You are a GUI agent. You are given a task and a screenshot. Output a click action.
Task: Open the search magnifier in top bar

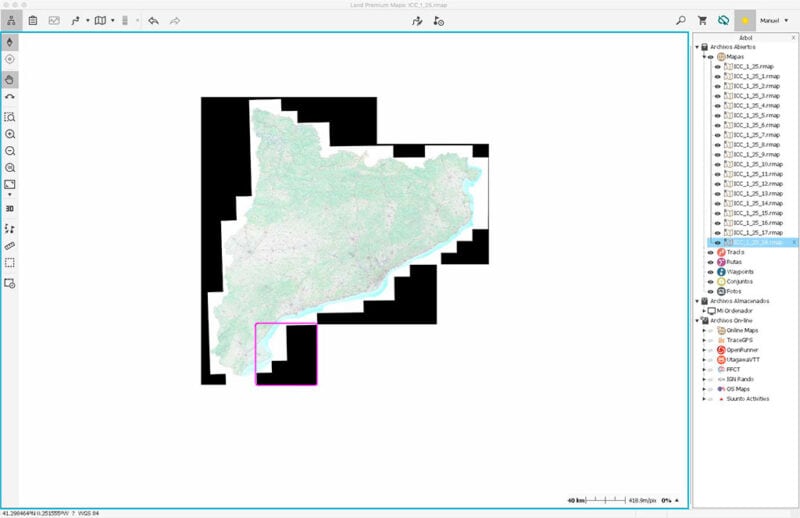point(681,21)
